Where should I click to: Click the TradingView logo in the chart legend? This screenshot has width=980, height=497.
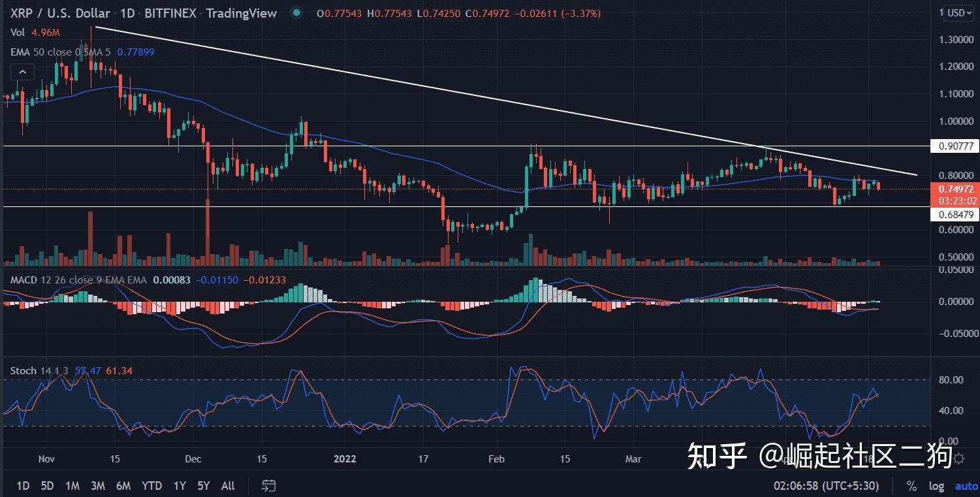point(241,12)
